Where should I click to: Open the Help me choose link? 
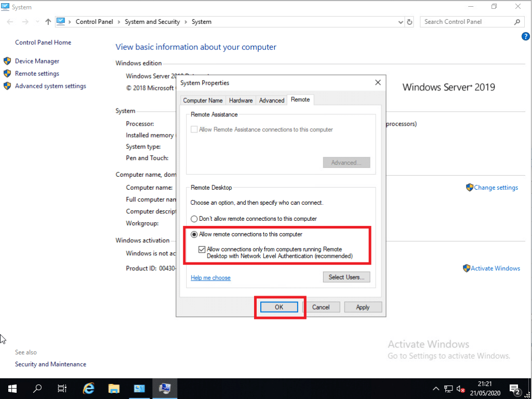coord(211,278)
